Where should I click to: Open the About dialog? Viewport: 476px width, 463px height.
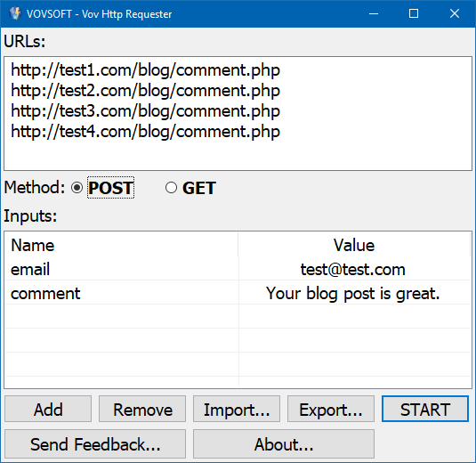coord(284,444)
